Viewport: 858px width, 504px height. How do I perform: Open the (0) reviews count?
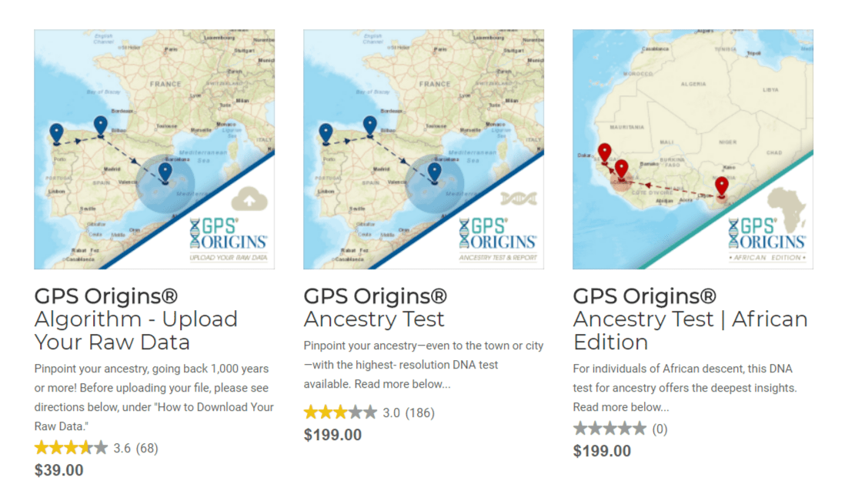(x=660, y=429)
